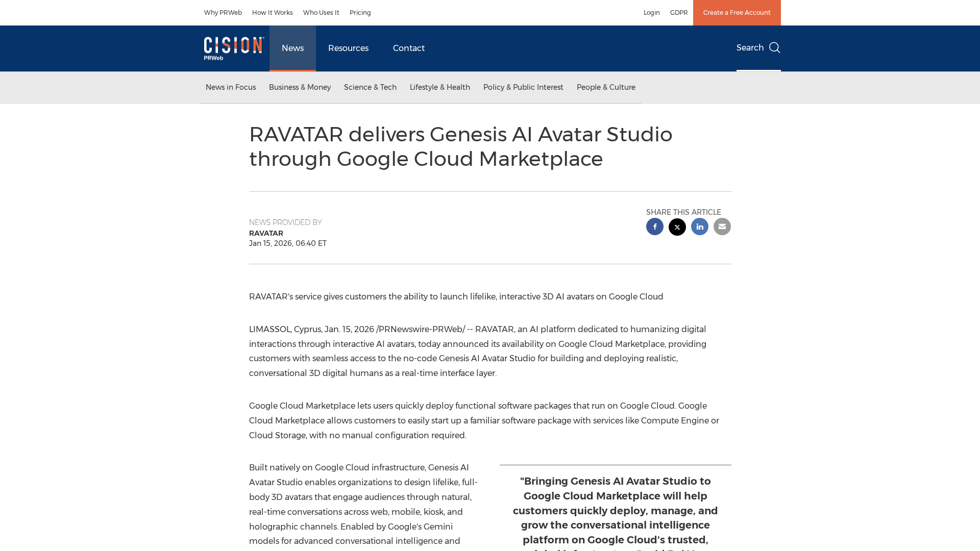Open the Contact menu
980x551 pixels.
(408, 48)
